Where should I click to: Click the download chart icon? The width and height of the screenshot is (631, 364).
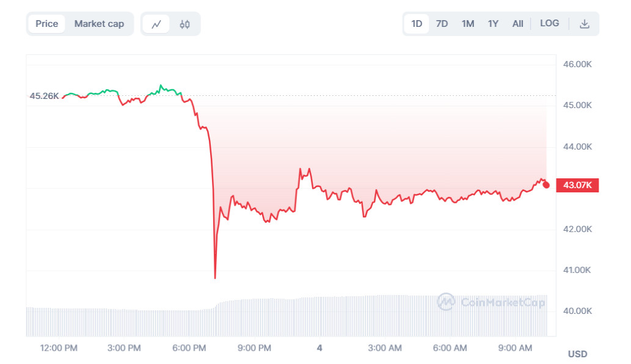pyautogui.click(x=585, y=23)
